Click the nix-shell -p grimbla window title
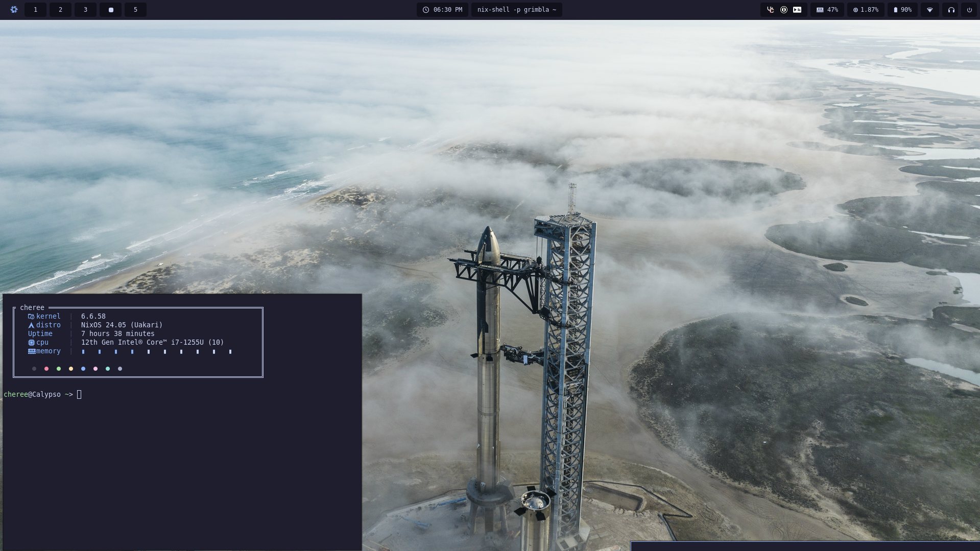 coord(516,10)
